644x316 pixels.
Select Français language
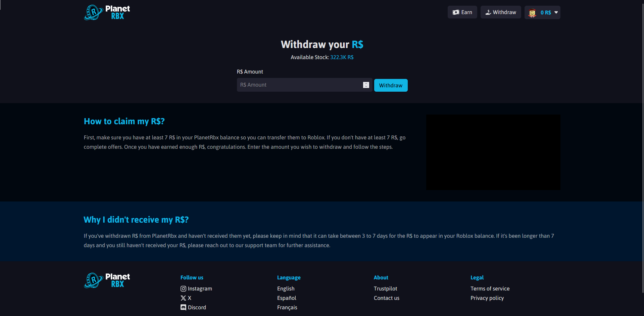coord(287,307)
